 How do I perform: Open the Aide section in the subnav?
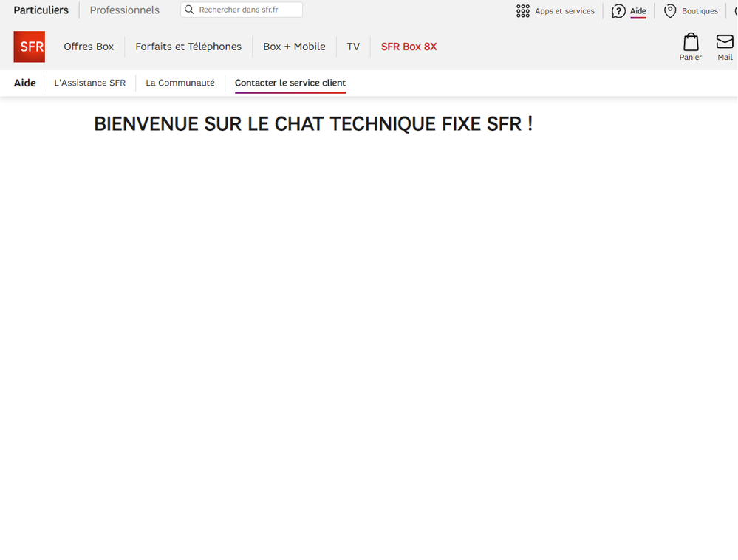click(x=24, y=83)
